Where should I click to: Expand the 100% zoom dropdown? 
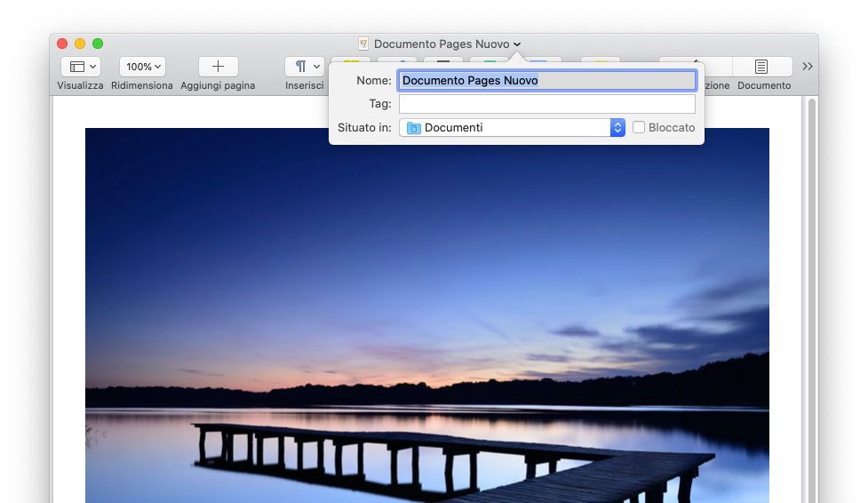point(143,67)
